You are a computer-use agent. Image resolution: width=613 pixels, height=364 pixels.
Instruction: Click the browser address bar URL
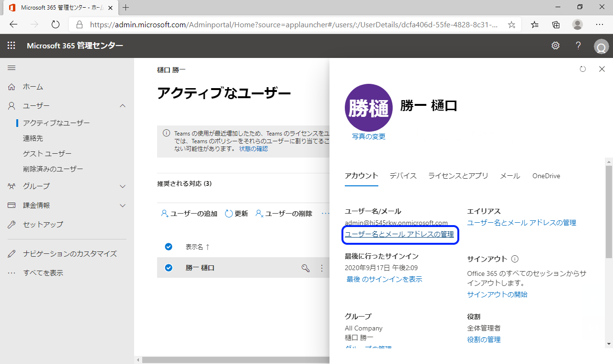pyautogui.click(x=294, y=24)
